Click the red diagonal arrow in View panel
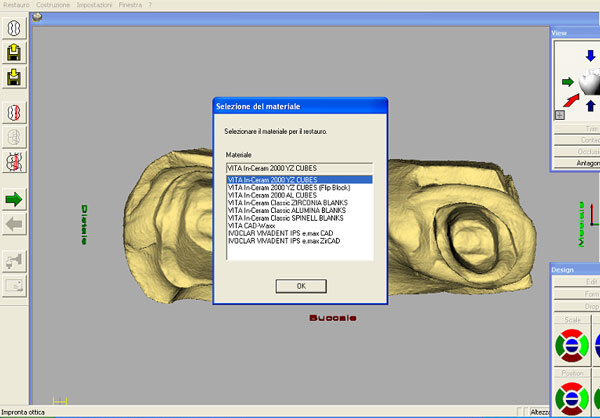 (571, 101)
